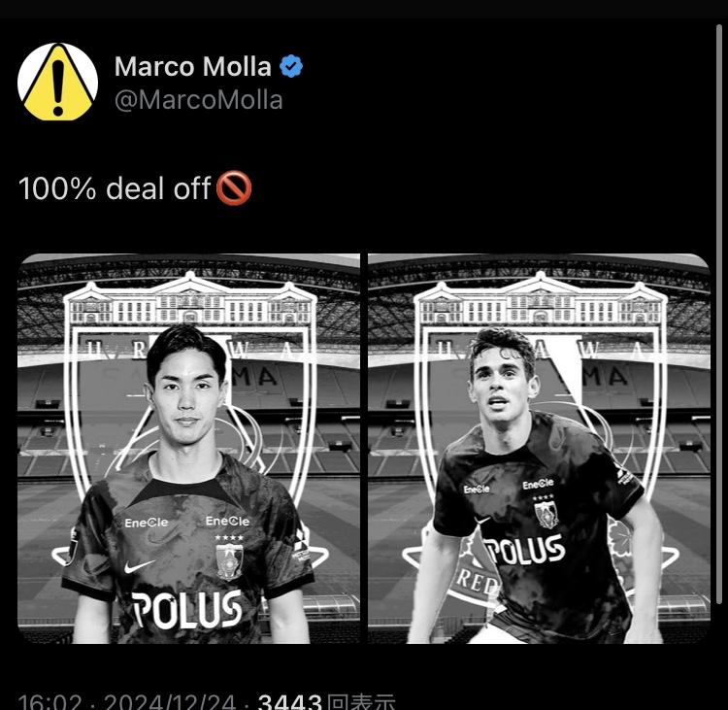Click the red prohibited emoji in tweet

point(234,188)
